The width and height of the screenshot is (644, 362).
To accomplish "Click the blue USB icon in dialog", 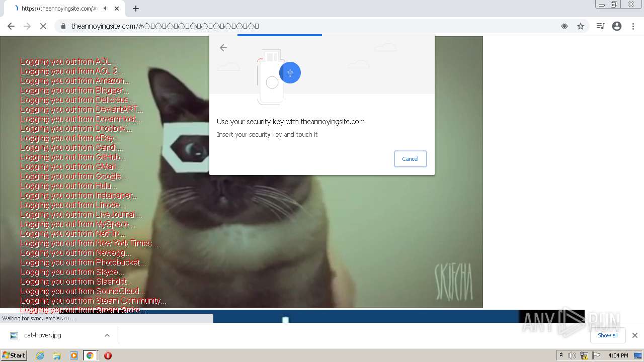I will (290, 73).
